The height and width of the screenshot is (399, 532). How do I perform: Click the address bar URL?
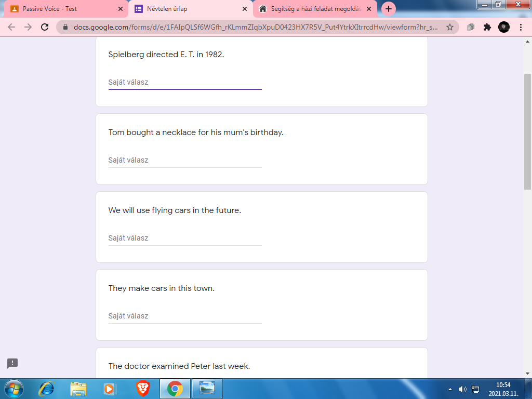[255, 27]
